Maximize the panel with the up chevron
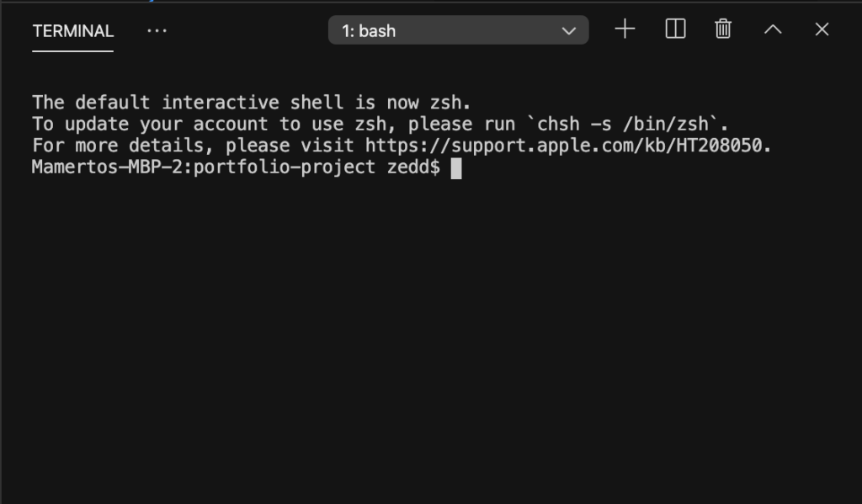This screenshot has width=862, height=504. 773,29
